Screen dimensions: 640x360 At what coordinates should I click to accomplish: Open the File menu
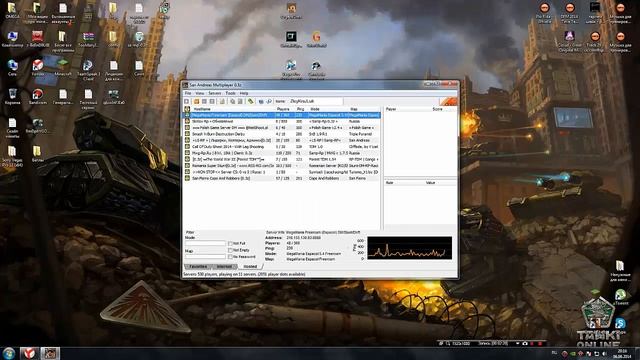point(188,93)
